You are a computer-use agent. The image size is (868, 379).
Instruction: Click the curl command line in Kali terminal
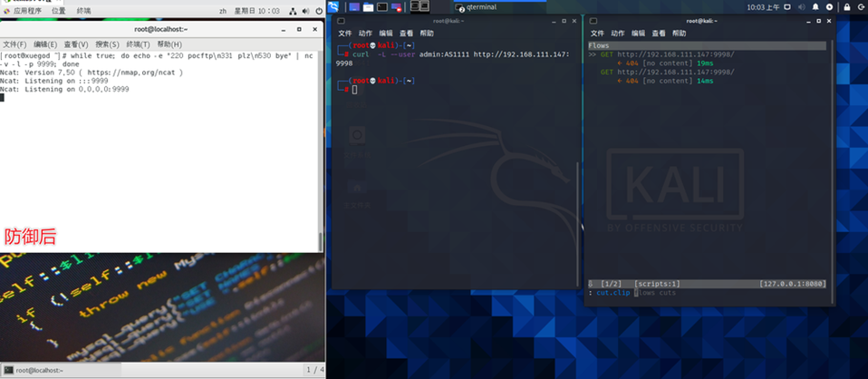coord(455,59)
